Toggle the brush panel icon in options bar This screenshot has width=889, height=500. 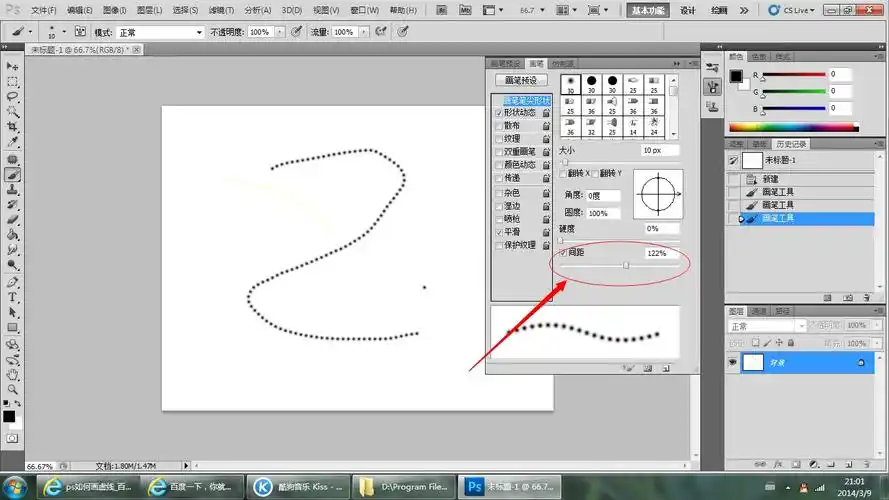tap(80, 32)
